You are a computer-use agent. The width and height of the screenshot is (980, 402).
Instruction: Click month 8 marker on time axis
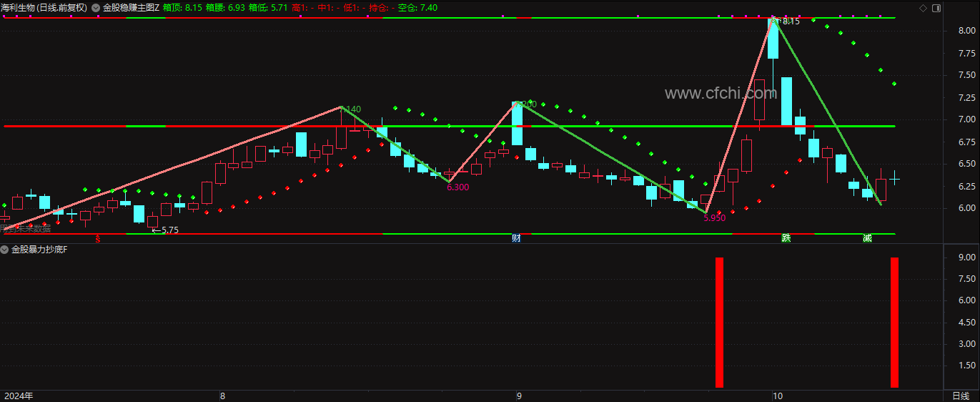(x=222, y=396)
